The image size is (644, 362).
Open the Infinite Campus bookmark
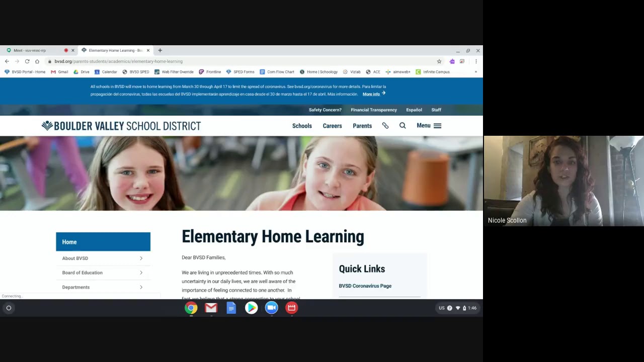(433, 72)
